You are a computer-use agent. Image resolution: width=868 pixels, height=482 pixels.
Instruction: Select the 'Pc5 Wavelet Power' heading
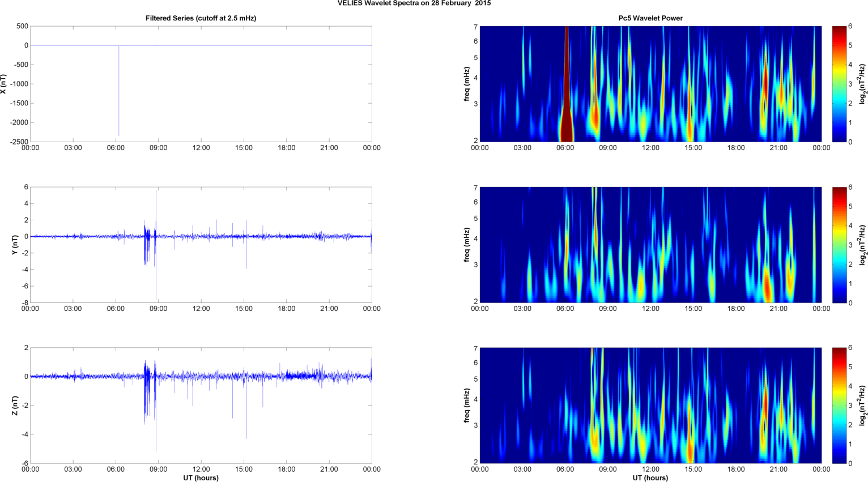point(650,18)
